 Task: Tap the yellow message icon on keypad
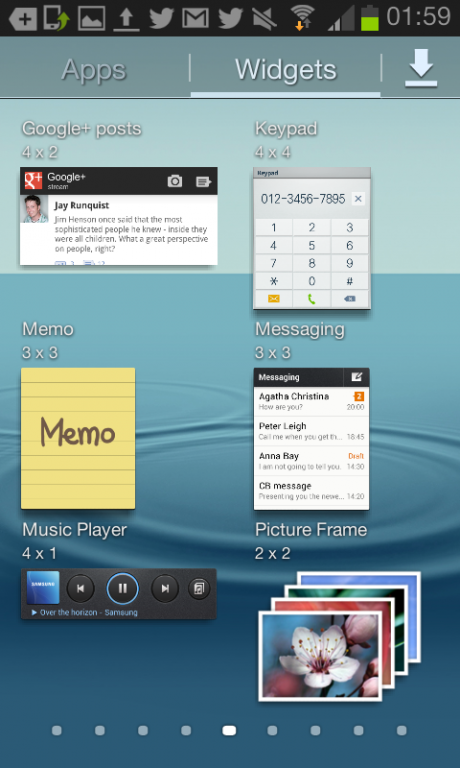tap(273, 299)
